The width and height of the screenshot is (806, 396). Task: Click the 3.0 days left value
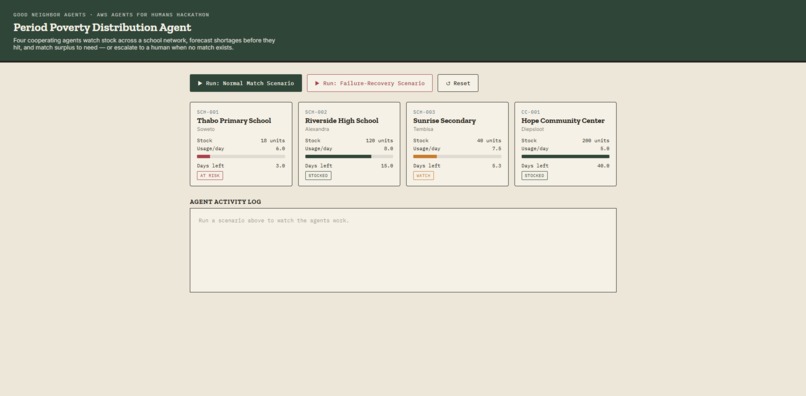(280, 166)
